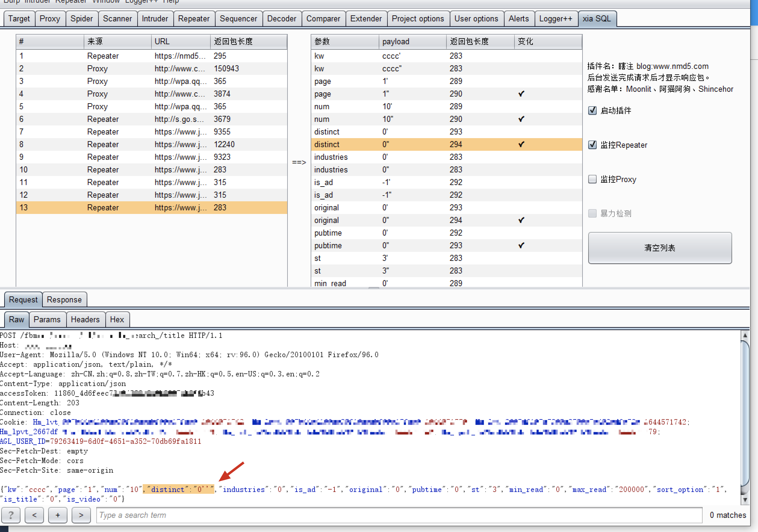758x532 pixels.
Task: Select kw row with payload cccc'
Action: click(446, 56)
